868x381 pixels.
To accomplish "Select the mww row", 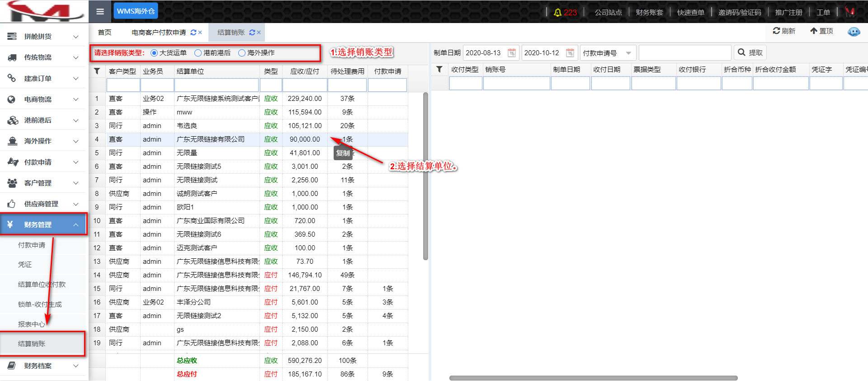I will click(x=249, y=112).
